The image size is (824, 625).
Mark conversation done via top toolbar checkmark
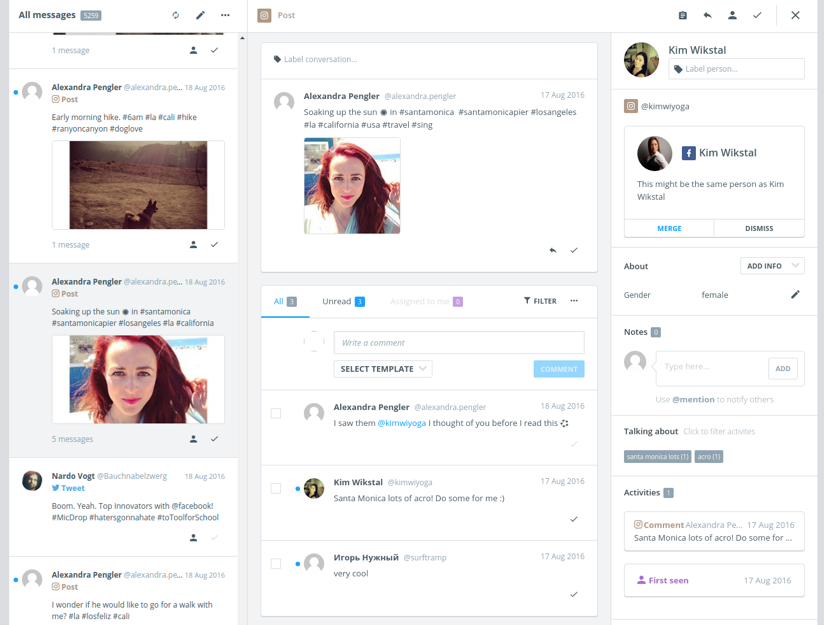click(x=757, y=15)
